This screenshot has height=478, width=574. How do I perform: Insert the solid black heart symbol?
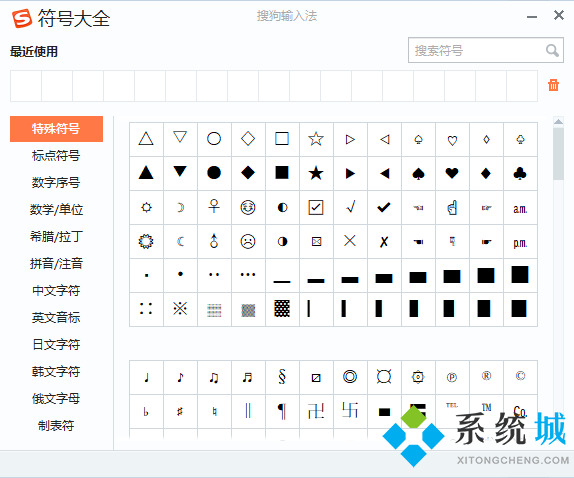pos(452,173)
